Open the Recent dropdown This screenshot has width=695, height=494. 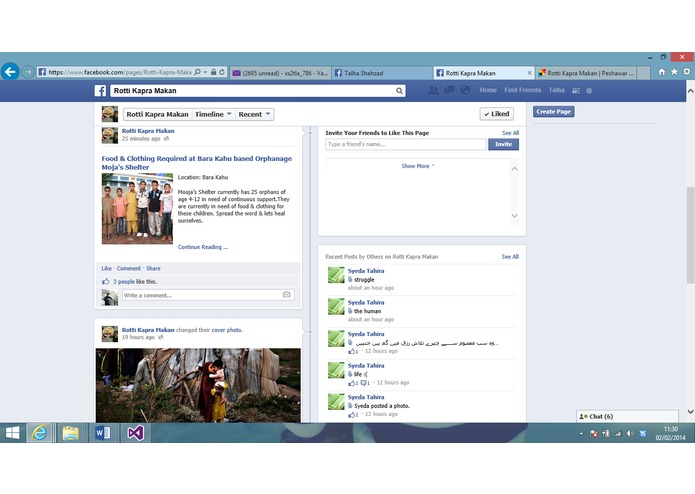[254, 114]
